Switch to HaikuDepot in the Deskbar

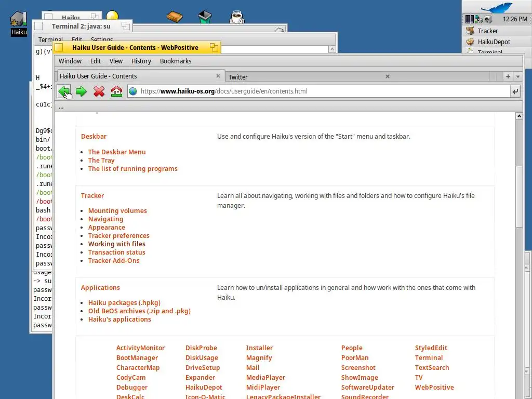click(497, 42)
